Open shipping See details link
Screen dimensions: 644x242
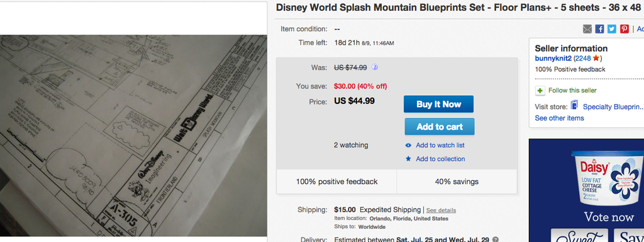coord(441,210)
